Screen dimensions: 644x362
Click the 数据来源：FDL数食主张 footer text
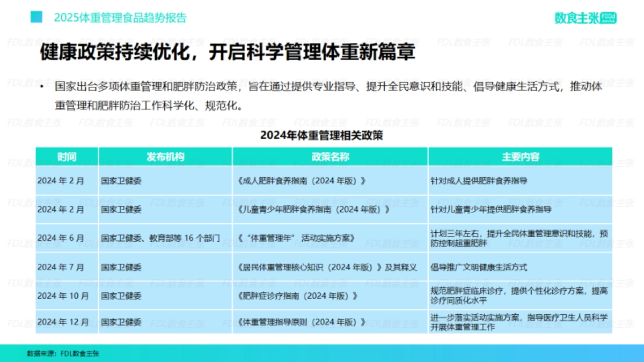(x=64, y=354)
